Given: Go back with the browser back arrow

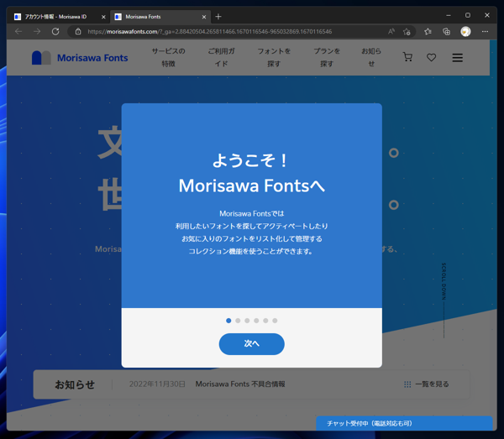Looking at the screenshot, I should pos(18,31).
